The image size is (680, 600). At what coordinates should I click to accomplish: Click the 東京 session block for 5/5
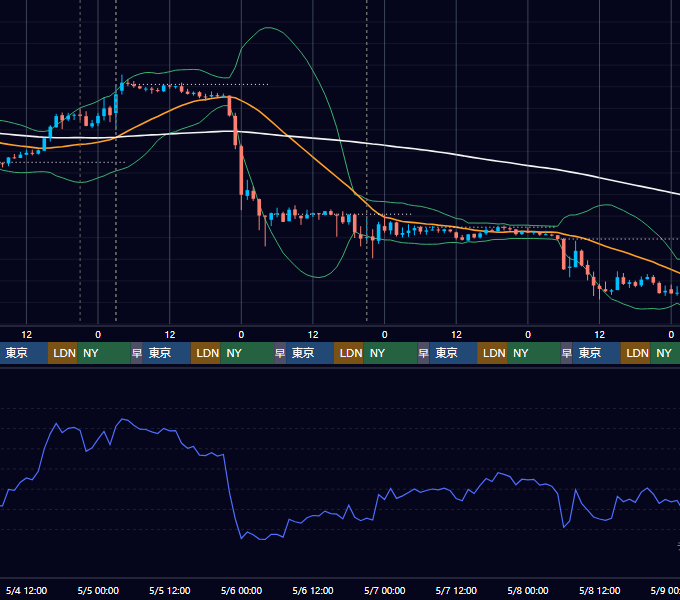[x=167, y=353]
